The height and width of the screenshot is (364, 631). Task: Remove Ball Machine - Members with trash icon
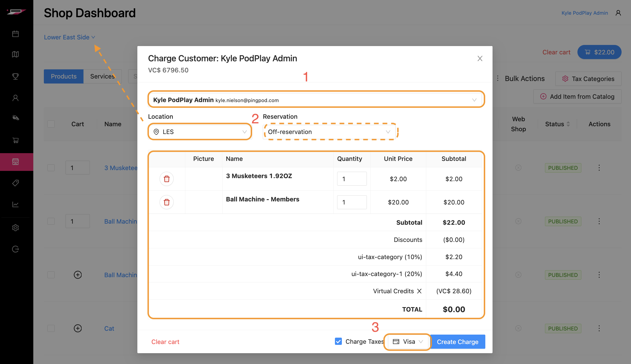[x=166, y=202]
